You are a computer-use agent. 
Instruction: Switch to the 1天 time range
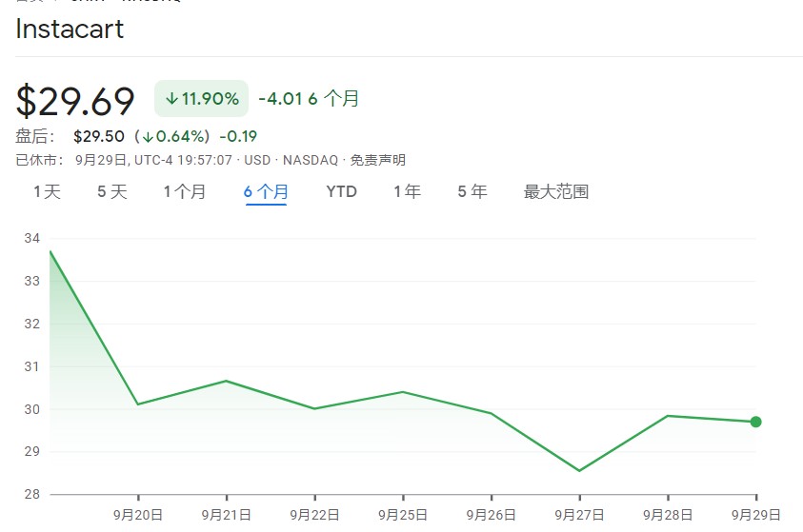[47, 192]
